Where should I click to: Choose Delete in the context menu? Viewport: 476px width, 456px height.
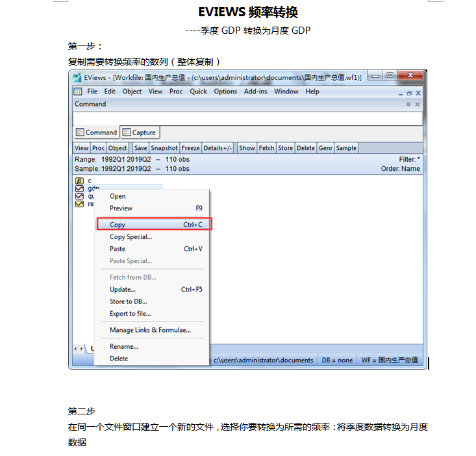point(152,359)
